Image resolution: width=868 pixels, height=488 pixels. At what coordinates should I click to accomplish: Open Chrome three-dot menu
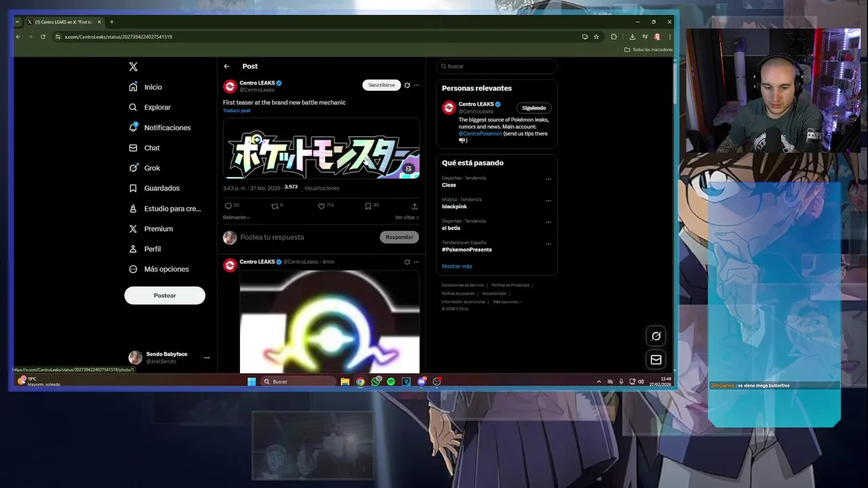tap(669, 37)
